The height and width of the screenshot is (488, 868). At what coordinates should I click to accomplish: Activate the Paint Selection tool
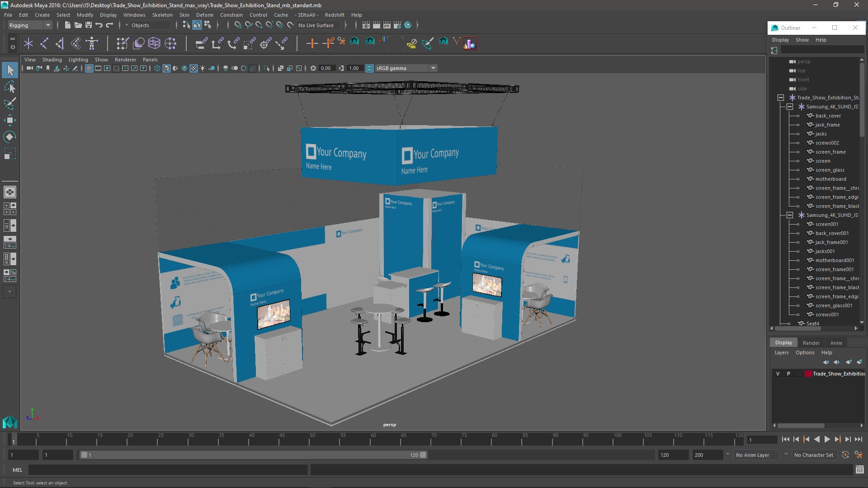click(x=9, y=103)
